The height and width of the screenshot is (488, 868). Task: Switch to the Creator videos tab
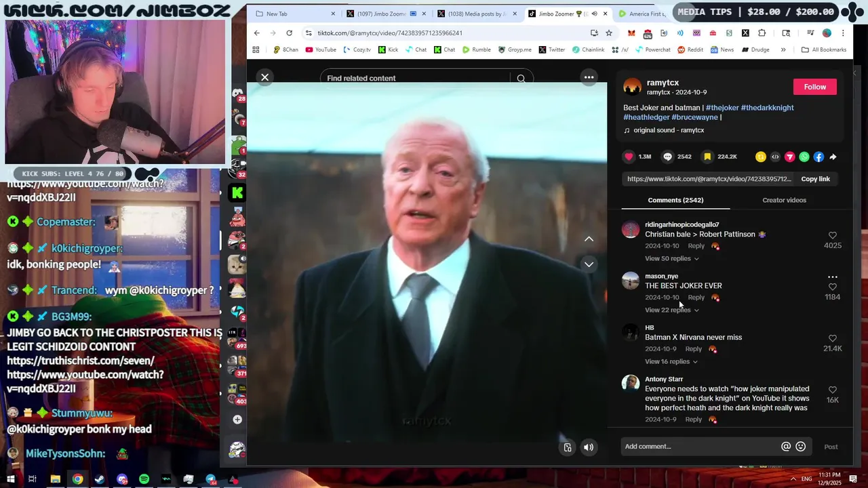(x=784, y=200)
